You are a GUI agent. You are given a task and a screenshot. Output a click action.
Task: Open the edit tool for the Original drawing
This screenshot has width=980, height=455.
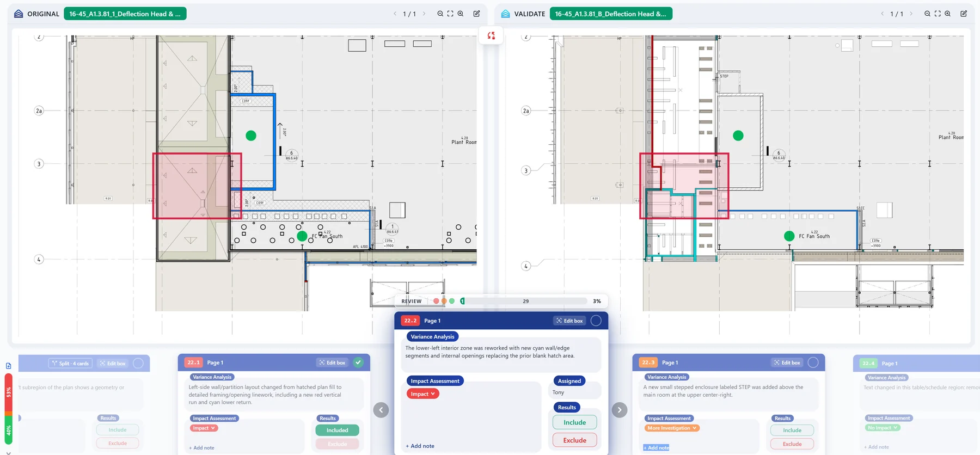pos(477,14)
